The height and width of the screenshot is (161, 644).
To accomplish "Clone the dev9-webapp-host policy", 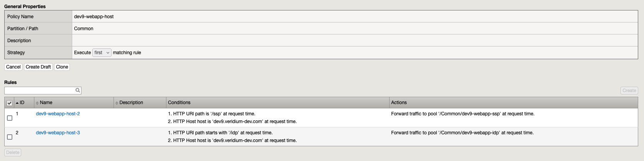I will [x=62, y=67].
